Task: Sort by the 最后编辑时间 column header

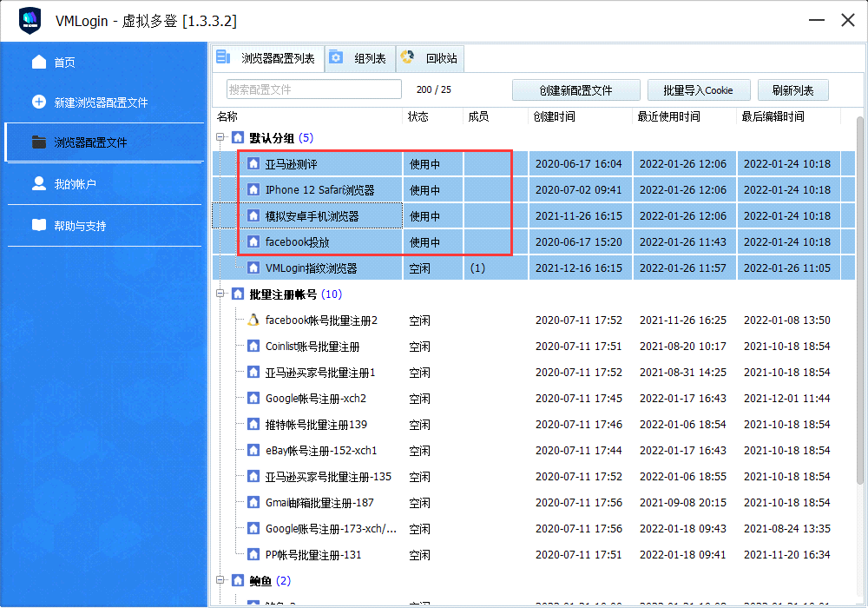Action: coord(788,116)
